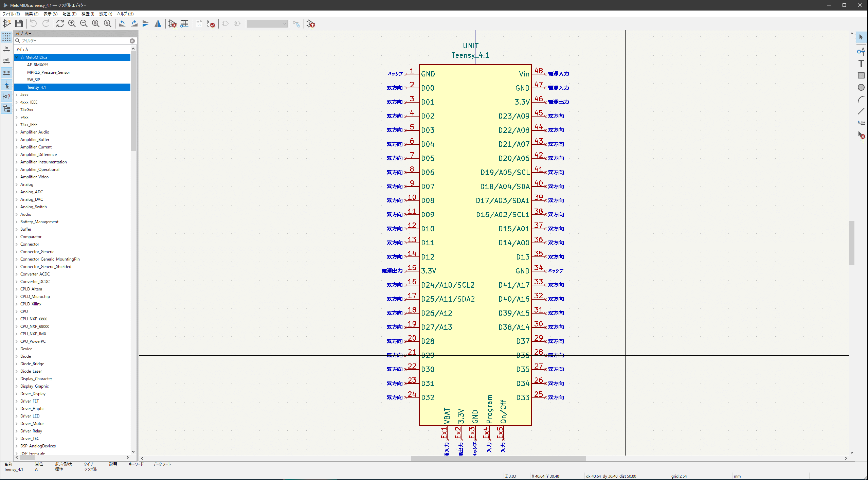This screenshot has width=868, height=480.
Task: Click pin label D19/A05/SCL
Action: click(505, 173)
